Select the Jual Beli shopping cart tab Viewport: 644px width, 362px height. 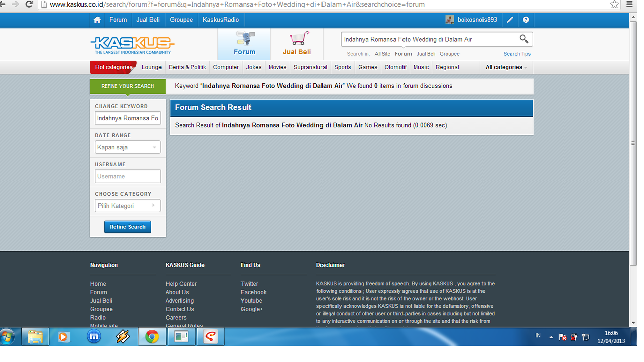[x=297, y=44]
